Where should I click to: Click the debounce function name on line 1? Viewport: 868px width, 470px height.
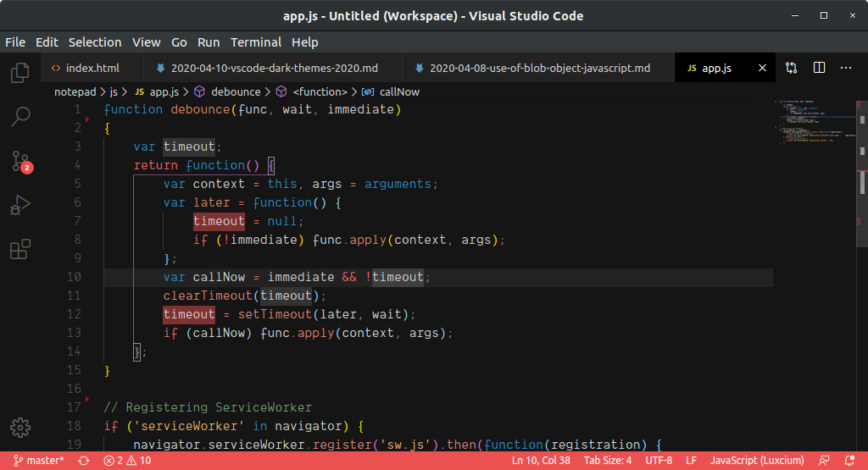point(200,109)
